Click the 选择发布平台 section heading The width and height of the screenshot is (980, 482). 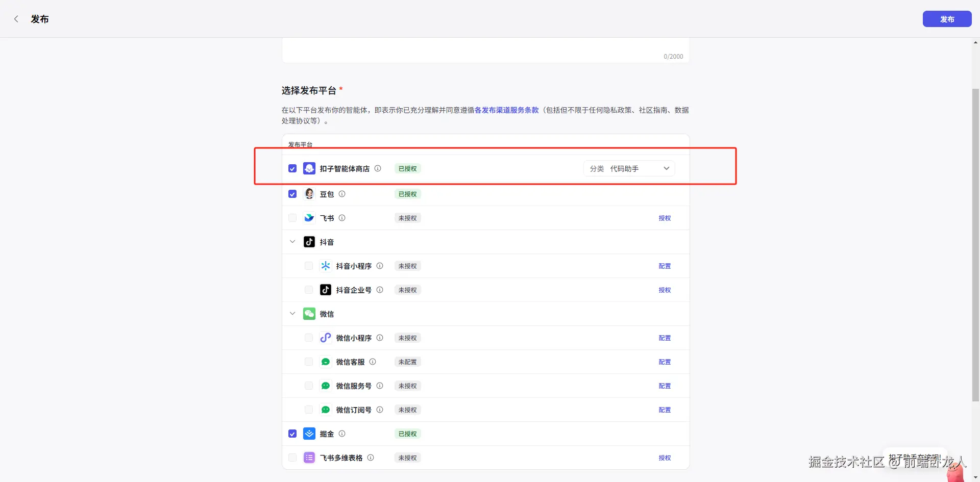coord(309,90)
